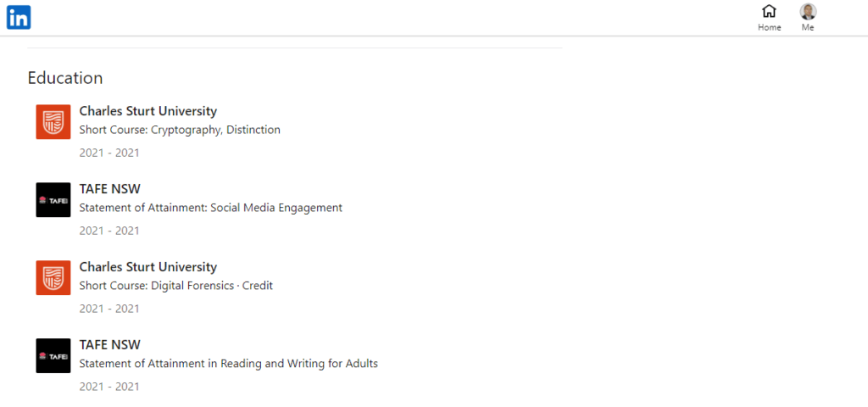Select Charles Sturt logo beside Digital Forensics
The image size is (868, 407).
coord(53,278)
